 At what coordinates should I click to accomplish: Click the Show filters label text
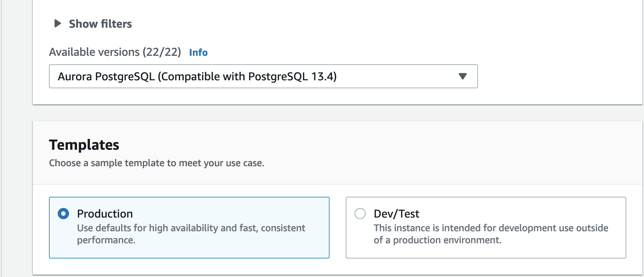[x=100, y=24]
